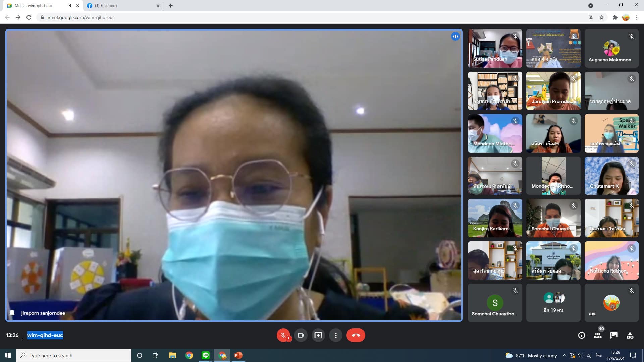Select Kanjira Karikarn video tile
The width and height of the screenshot is (644, 362).
pyautogui.click(x=495, y=218)
